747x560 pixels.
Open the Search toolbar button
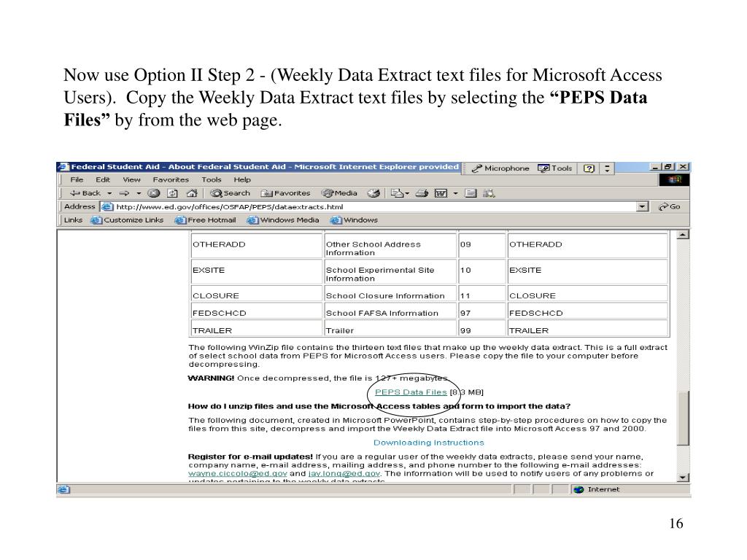click(230, 193)
